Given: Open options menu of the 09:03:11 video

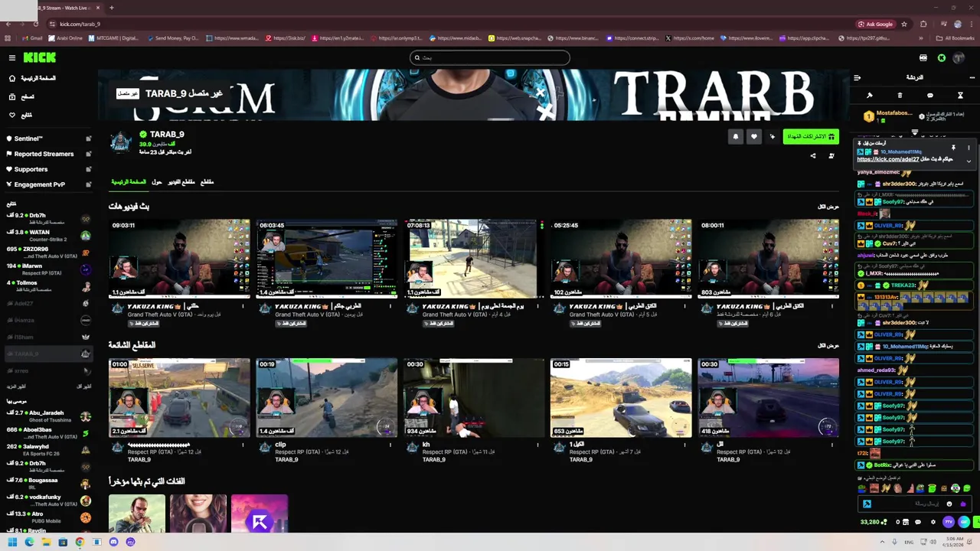Looking at the screenshot, I should tap(243, 306).
